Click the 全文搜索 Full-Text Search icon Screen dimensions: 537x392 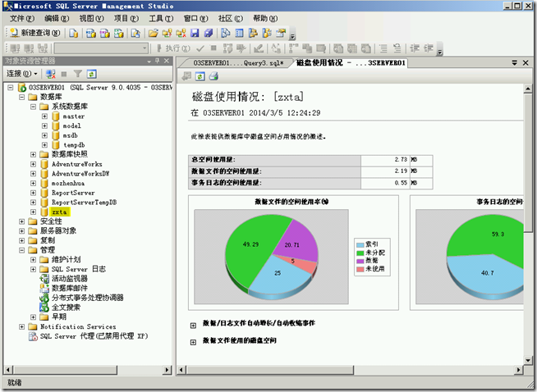pos(44,308)
